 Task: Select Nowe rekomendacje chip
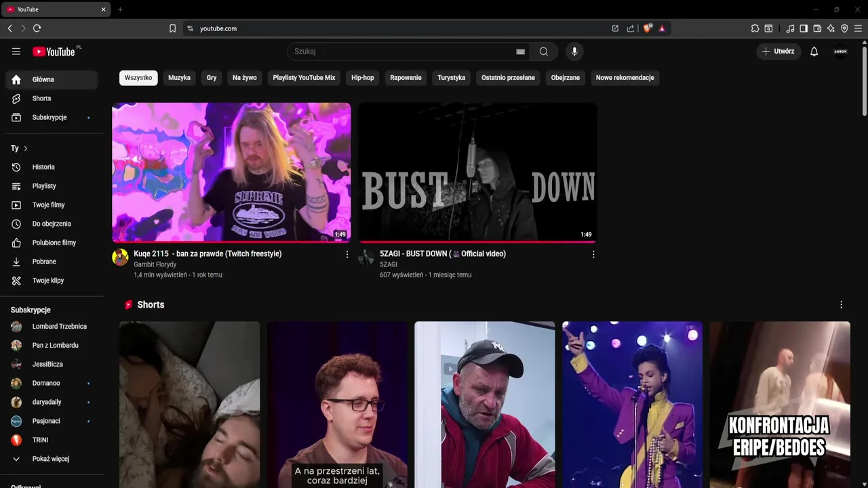click(x=625, y=78)
